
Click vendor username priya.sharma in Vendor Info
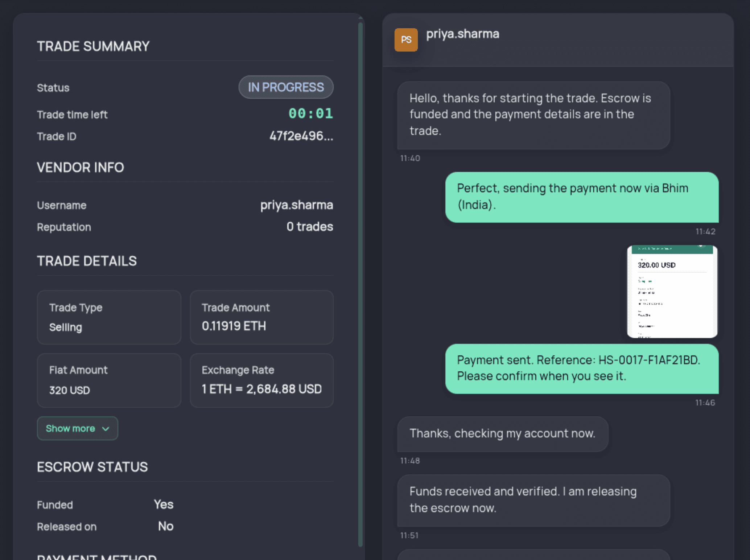click(x=296, y=205)
